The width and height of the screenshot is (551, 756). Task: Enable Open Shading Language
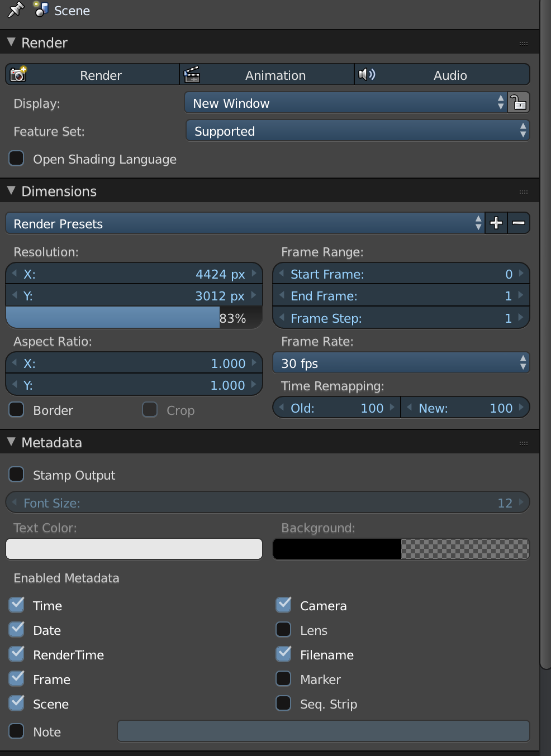tap(17, 159)
